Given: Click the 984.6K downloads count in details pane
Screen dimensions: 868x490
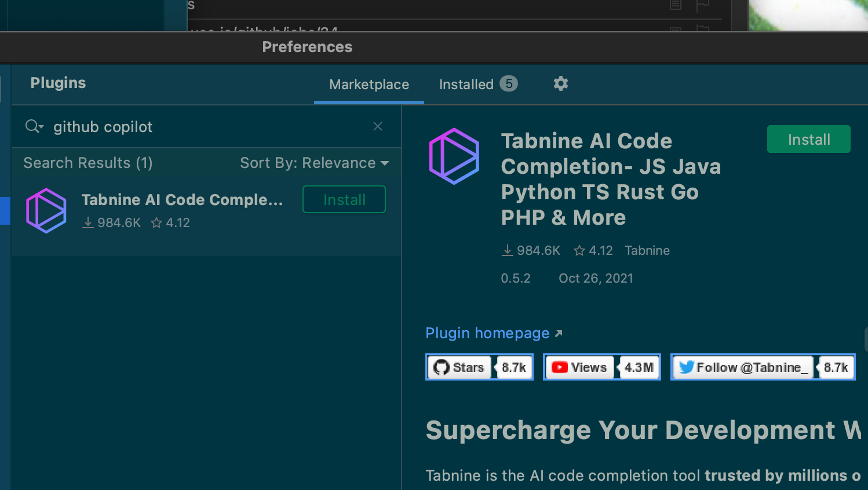Looking at the screenshot, I should [x=531, y=250].
